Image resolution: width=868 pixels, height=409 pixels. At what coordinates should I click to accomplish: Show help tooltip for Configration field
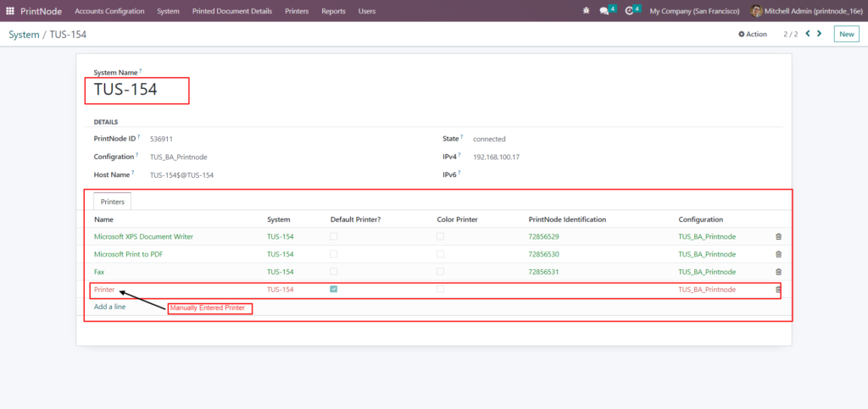136,155
